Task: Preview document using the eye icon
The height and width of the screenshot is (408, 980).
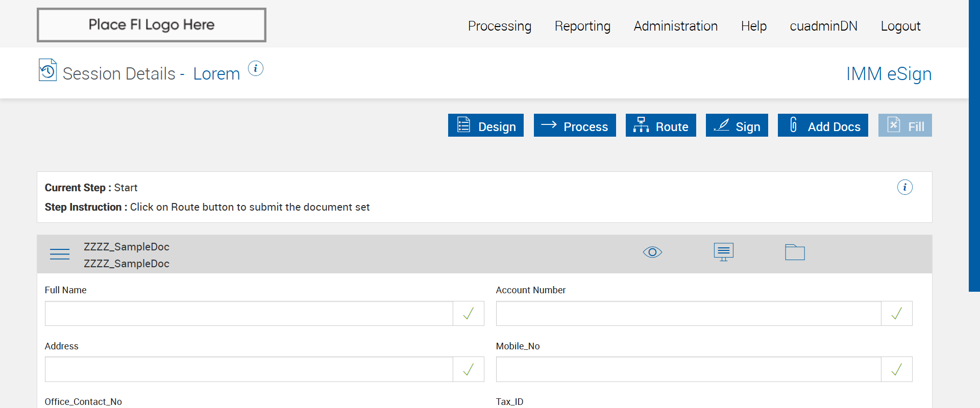Action: (x=652, y=252)
